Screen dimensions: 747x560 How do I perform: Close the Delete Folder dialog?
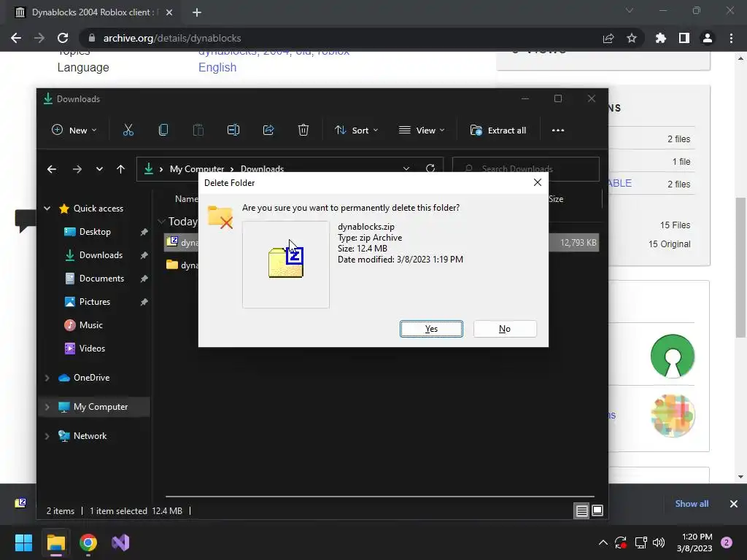click(538, 182)
